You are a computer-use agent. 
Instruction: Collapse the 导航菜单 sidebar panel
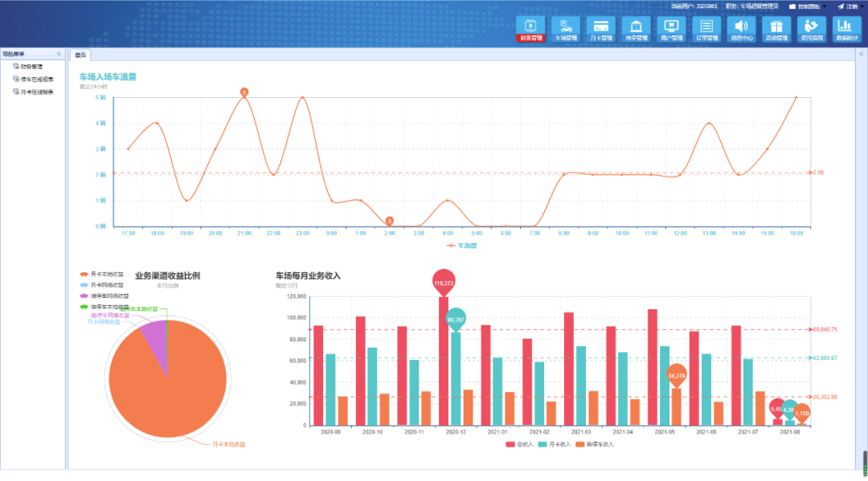[58, 54]
